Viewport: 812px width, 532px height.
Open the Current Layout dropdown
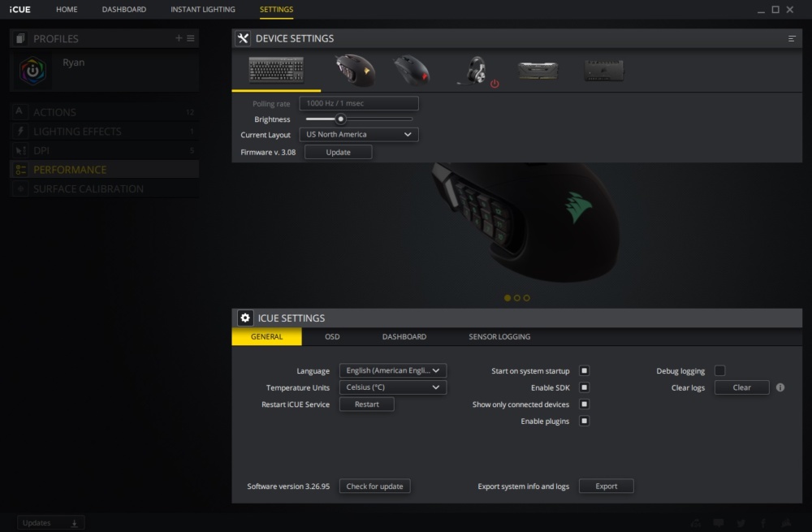coord(359,135)
